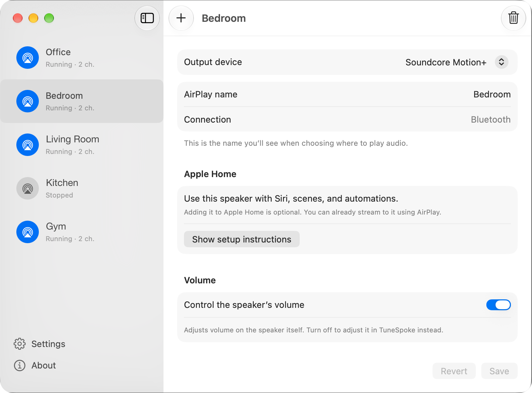Select Gym in the speaker list
Viewport: 532px width, 393px height.
coord(82,232)
